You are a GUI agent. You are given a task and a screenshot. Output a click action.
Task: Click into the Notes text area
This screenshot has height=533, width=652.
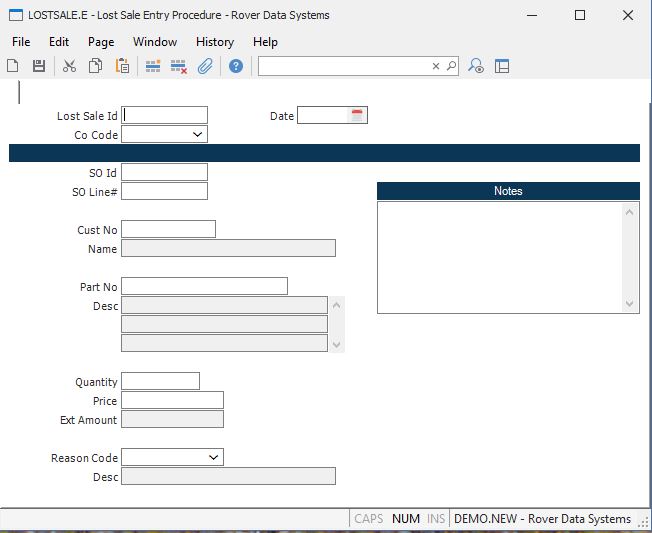500,257
